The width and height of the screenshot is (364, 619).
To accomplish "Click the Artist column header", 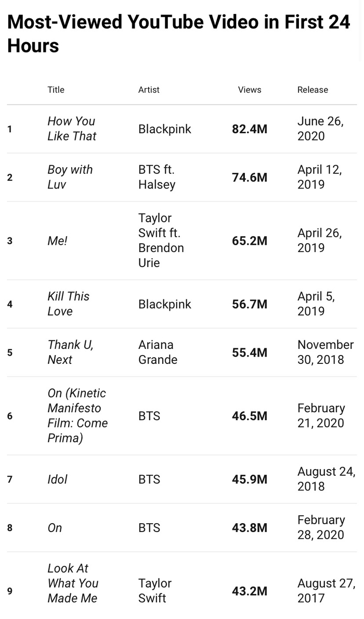I will pos(149,90).
